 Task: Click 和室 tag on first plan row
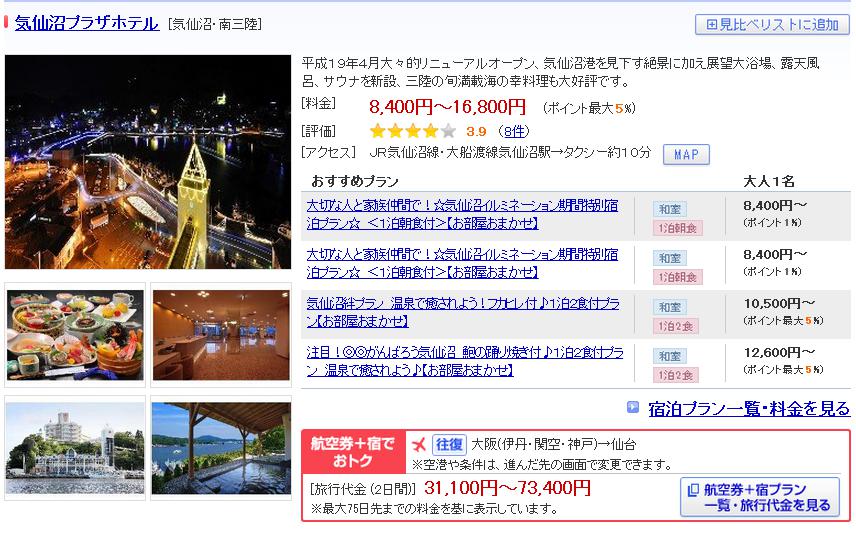669,209
